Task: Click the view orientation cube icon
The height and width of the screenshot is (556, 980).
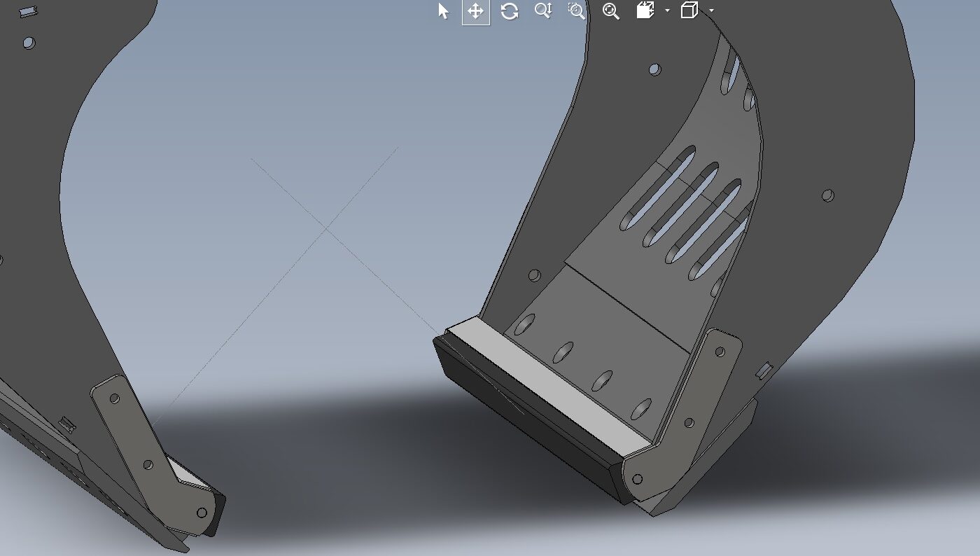Action: (x=645, y=11)
